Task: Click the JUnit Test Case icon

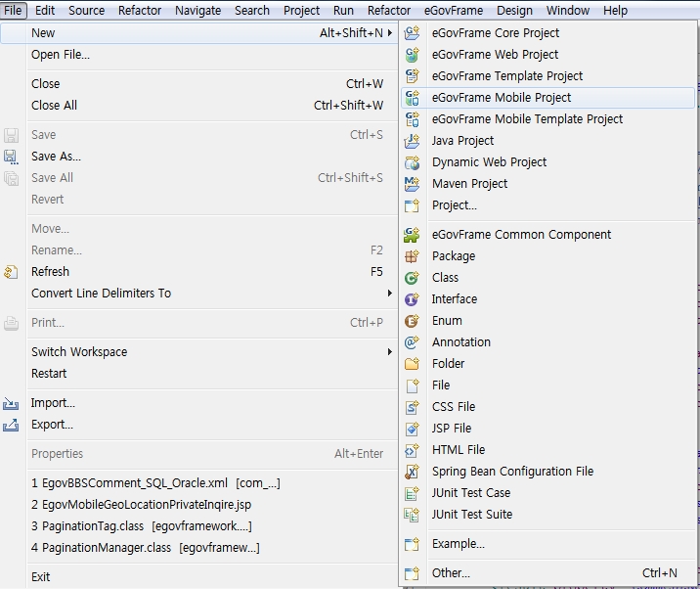Action: 412,493
